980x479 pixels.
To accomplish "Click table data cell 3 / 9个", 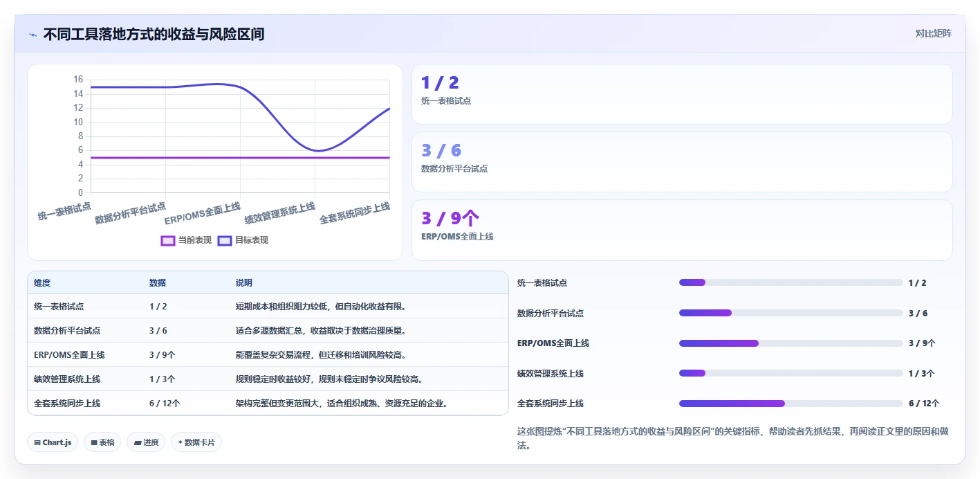I will click(163, 355).
